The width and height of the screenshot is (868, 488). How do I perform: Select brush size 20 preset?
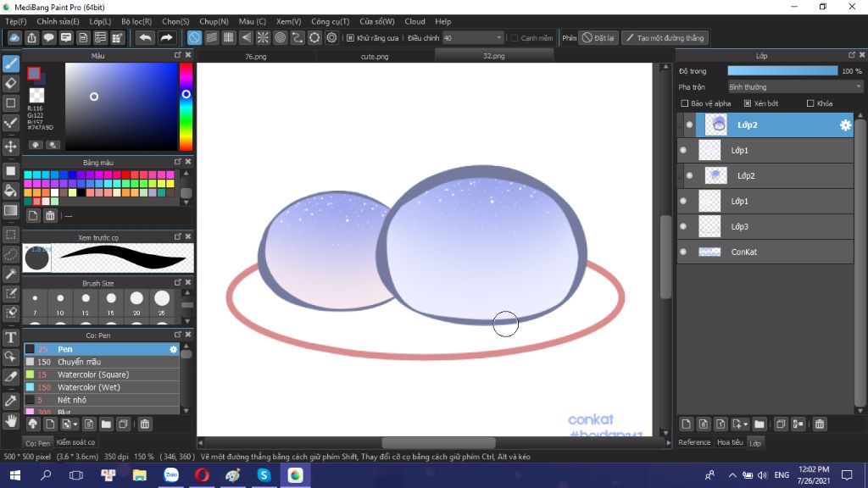coord(136,303)
